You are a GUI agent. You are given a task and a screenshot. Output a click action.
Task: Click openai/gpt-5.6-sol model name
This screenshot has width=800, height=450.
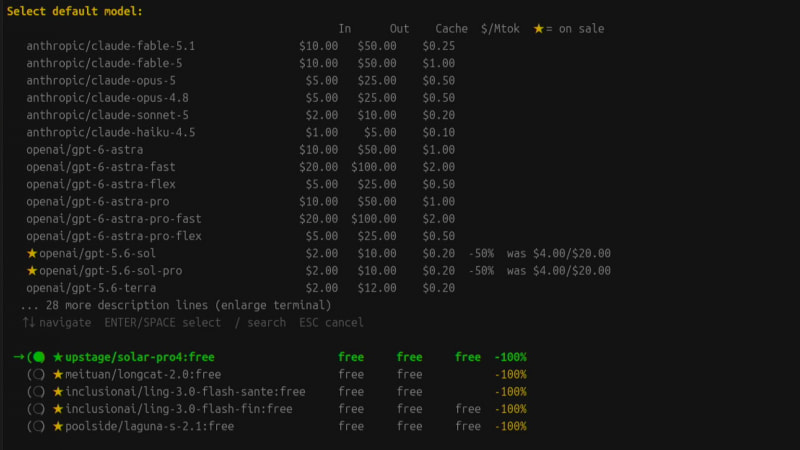pos(98,254)
